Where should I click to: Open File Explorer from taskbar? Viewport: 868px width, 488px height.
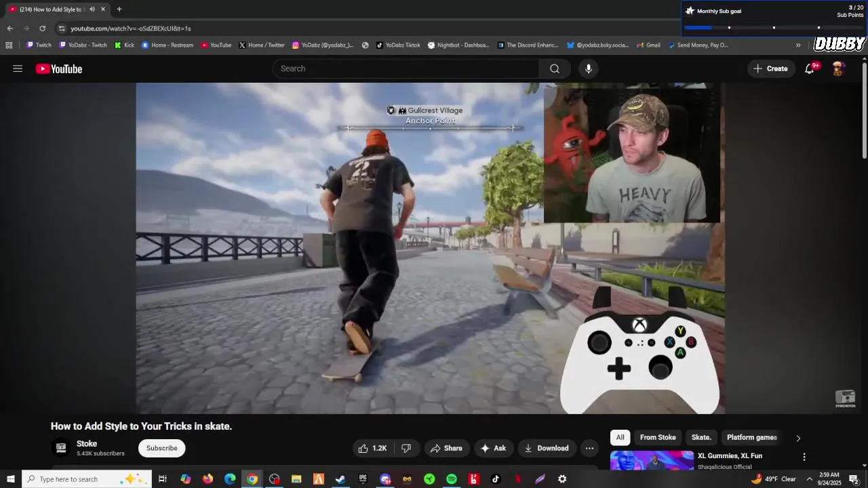coord(296,479)
